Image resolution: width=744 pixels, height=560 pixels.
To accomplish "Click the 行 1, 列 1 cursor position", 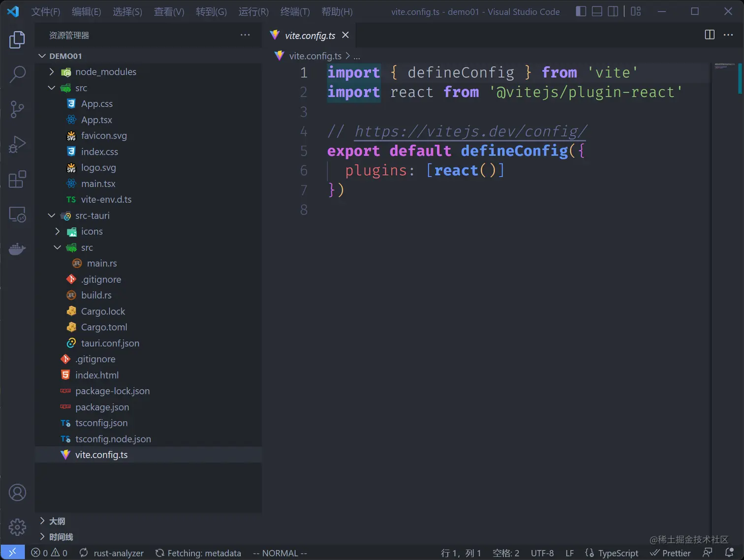I will 461,553.
